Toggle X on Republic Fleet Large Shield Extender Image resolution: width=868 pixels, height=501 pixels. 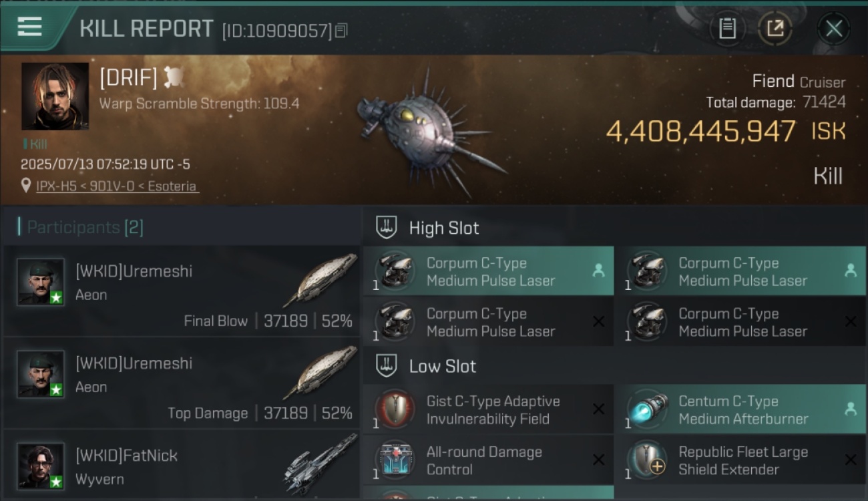click(x=851, y=460)
